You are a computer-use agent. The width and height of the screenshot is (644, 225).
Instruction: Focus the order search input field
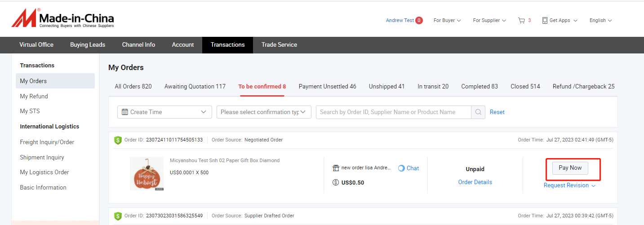(393, 112)
